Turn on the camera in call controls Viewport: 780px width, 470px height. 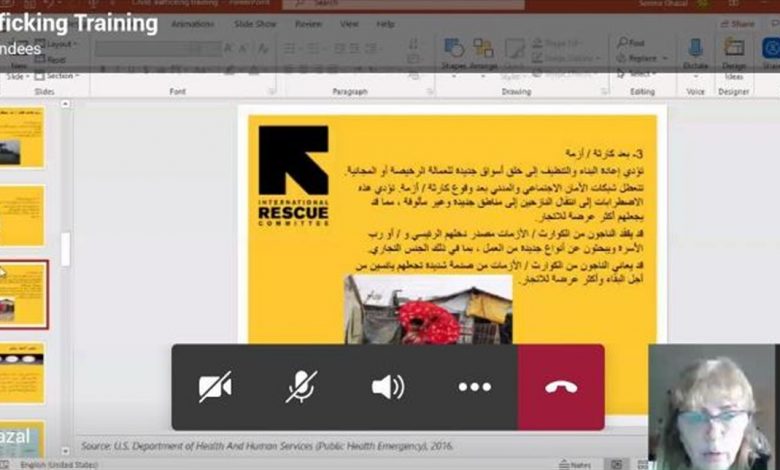(x=215, y=386)
